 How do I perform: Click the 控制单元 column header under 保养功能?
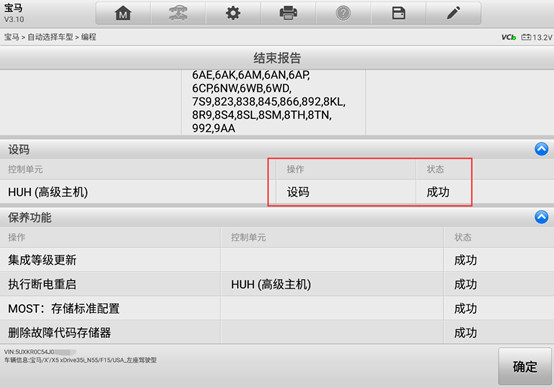(x=248, y=237)
